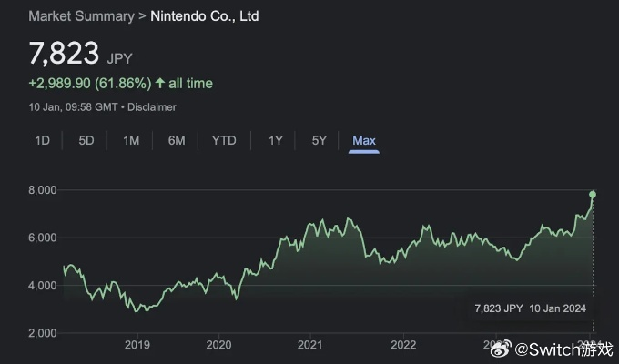
Task: Select the 6M chart range
Action: pos(177,140)
